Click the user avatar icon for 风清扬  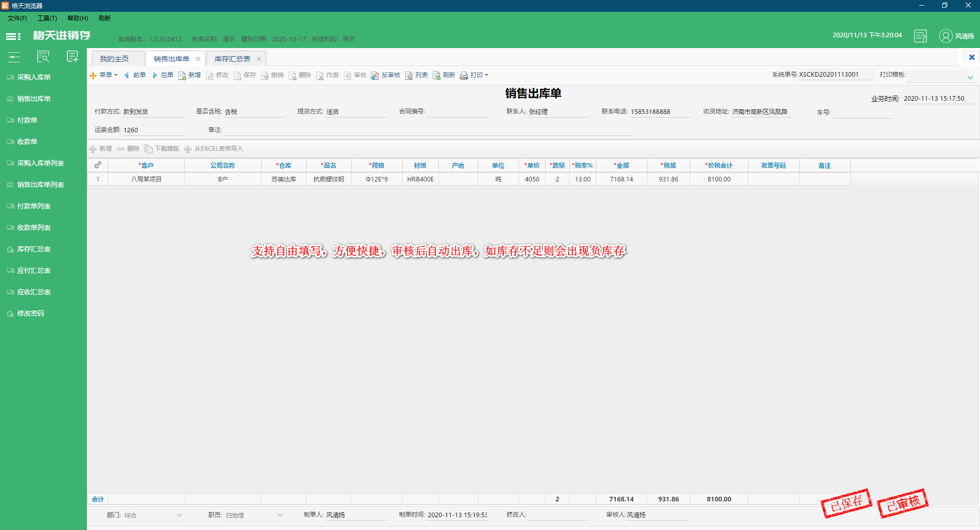pos(945,36)
